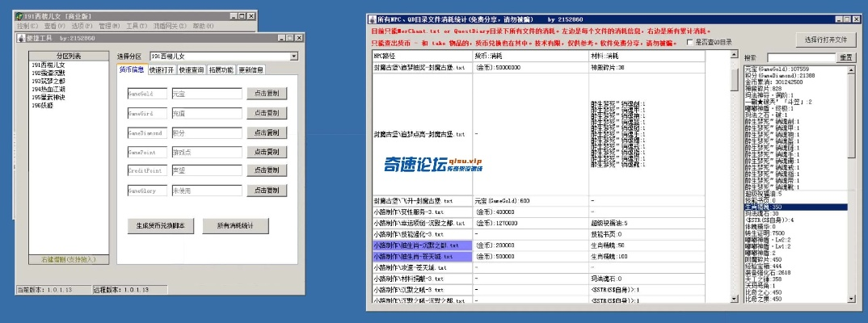Select the 拓展功能 tab

[x=221, y=70]
